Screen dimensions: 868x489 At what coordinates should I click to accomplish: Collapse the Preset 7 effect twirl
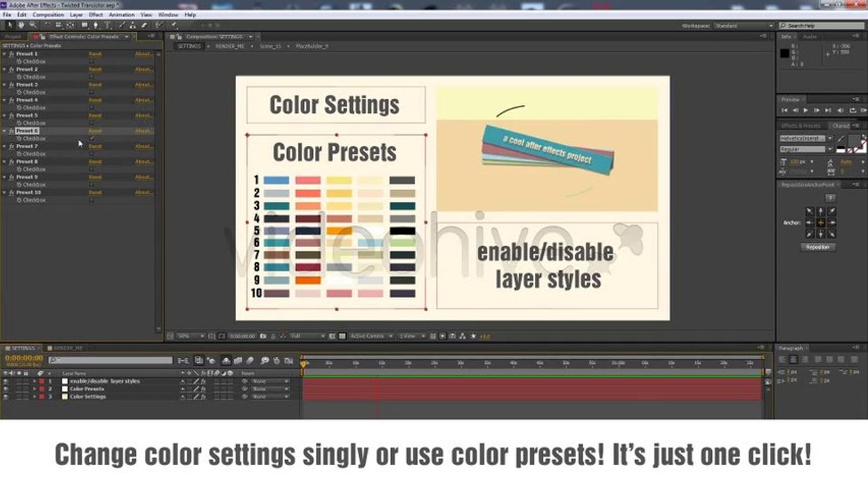tap(5, 146)
